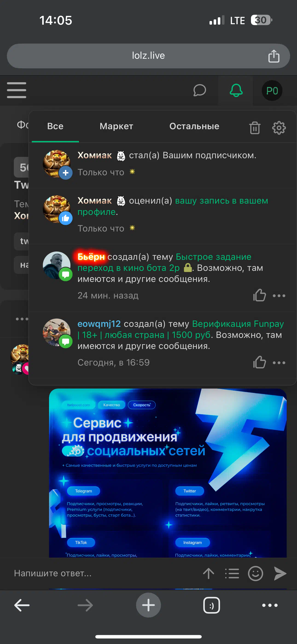Screen dimensions: 297x644
Task: Like the Бьёрн notification with thumbs-up
Action: coord(259,296)
